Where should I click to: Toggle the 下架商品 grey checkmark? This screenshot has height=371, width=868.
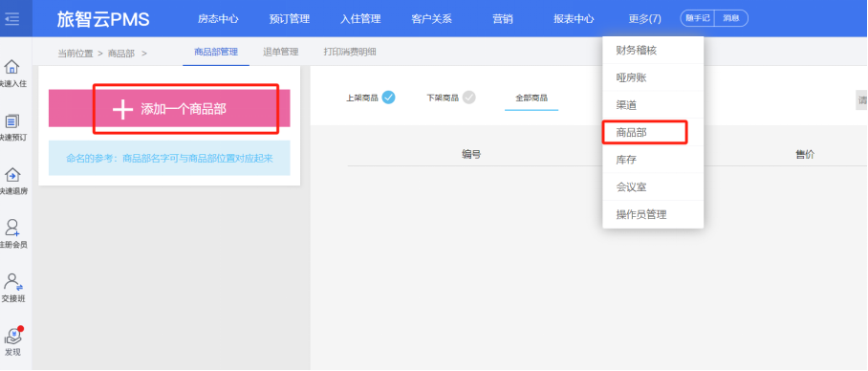[x=468, y=98]
